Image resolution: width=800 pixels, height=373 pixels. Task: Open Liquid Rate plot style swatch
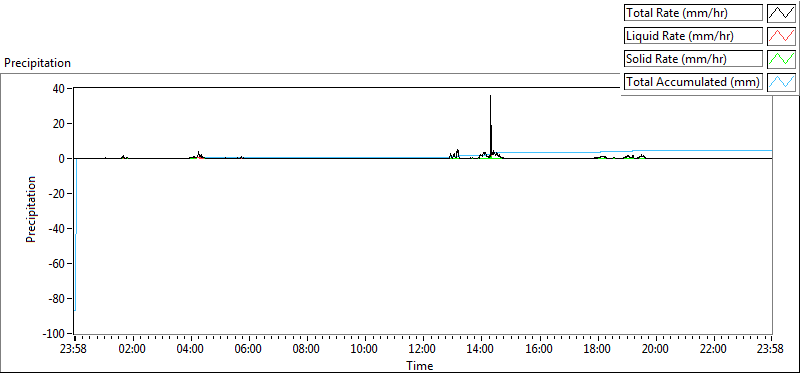782,36
